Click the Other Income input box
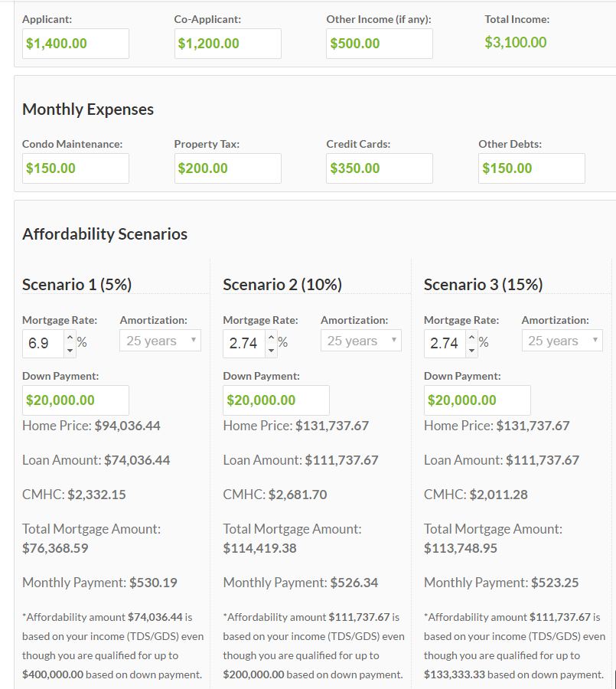 pos(379,44)
